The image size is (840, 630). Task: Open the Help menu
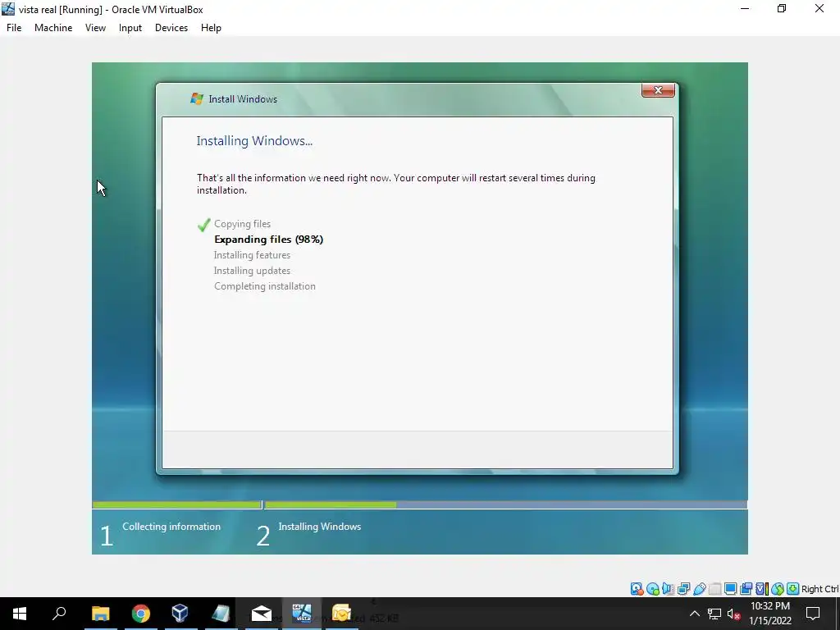tap(211, 28)
